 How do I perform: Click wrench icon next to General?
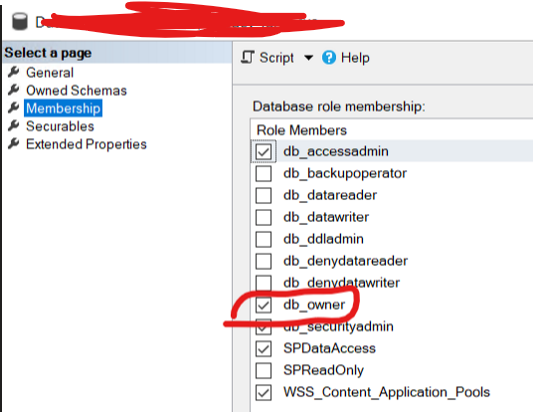coord(14,72)
